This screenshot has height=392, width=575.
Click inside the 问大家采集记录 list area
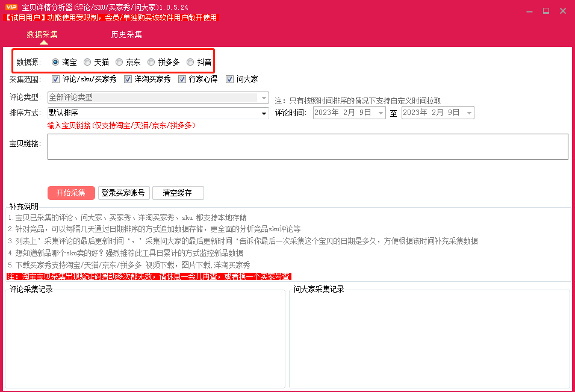(429, 340)
